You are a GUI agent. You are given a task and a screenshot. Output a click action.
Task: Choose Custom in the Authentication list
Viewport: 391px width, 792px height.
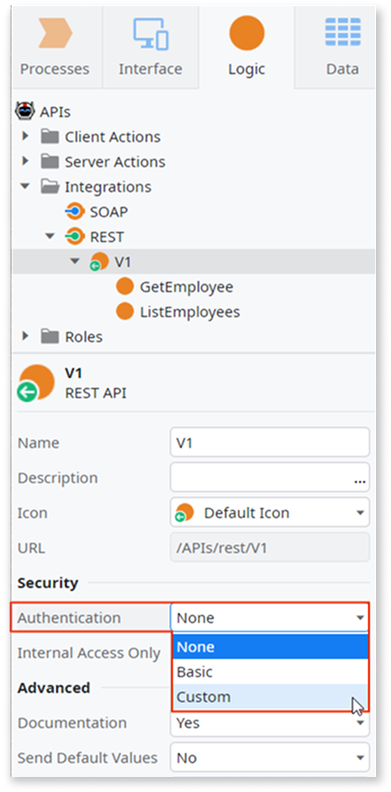click(x=270, y=697)
